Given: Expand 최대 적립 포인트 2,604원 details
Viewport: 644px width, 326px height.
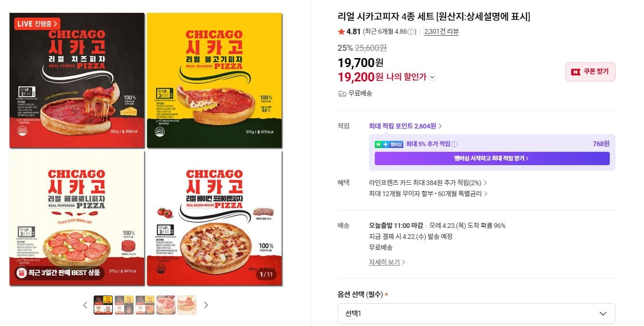Looking at the screenshot, I should (405, 126).
